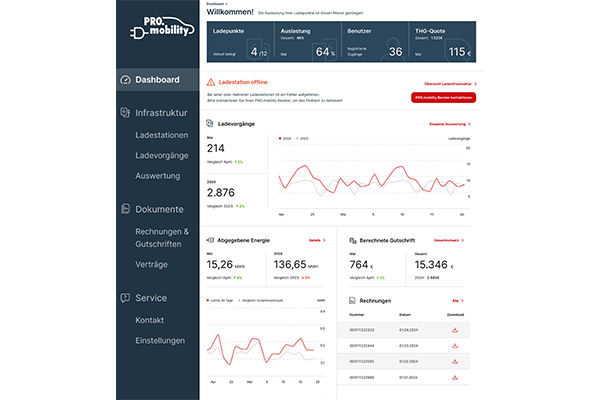Download invoice 000111222444
Viewport: 600px width, 400px height.
(x=455, y=344)
